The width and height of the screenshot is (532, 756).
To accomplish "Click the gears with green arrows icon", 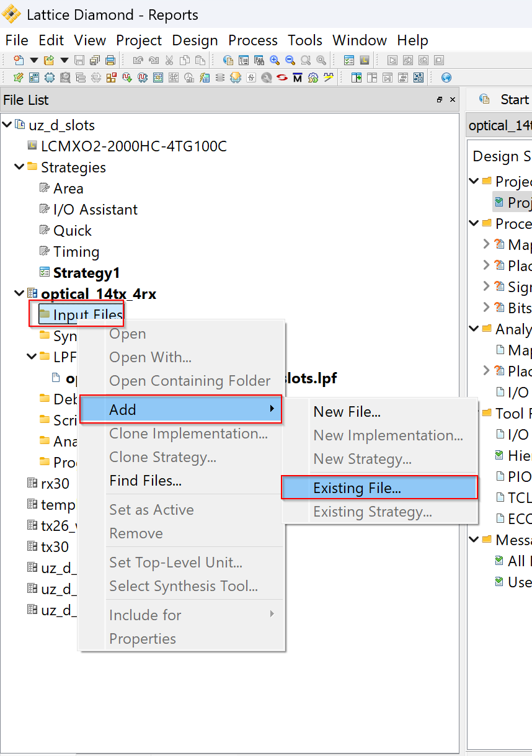I will pyautogui.click(x=313, y=78).
